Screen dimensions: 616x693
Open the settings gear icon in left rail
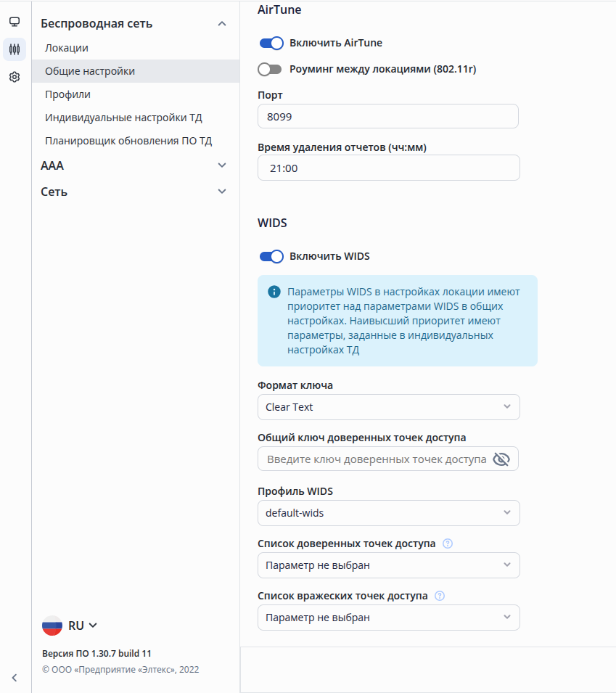(x=15, y=77)
